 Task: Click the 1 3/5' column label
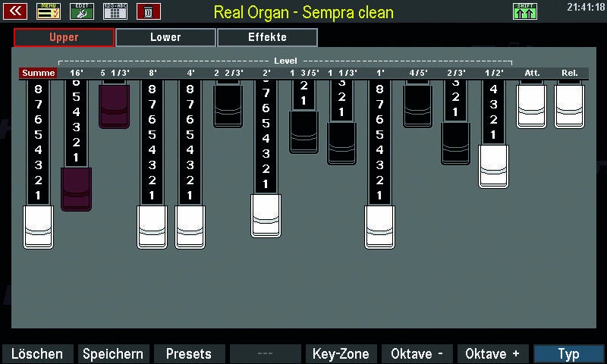point(304,73)
